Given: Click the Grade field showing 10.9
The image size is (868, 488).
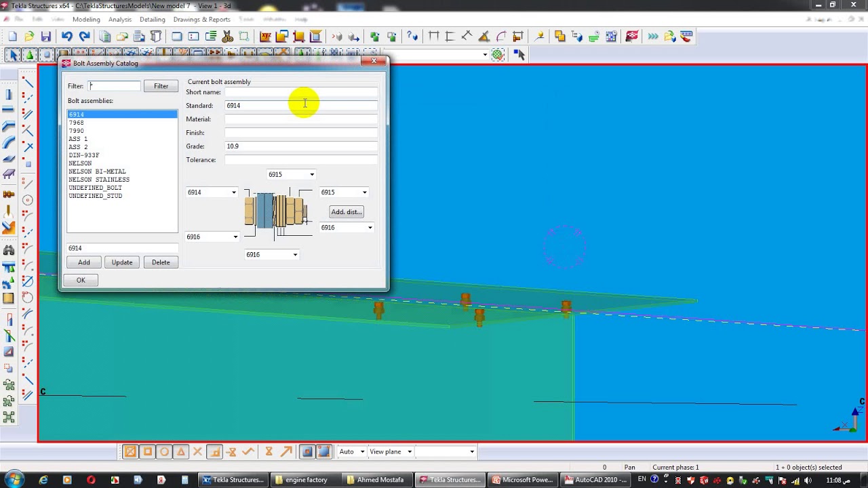Looking at the screenshot, I should pyautogui.click(x=301, y=146).
